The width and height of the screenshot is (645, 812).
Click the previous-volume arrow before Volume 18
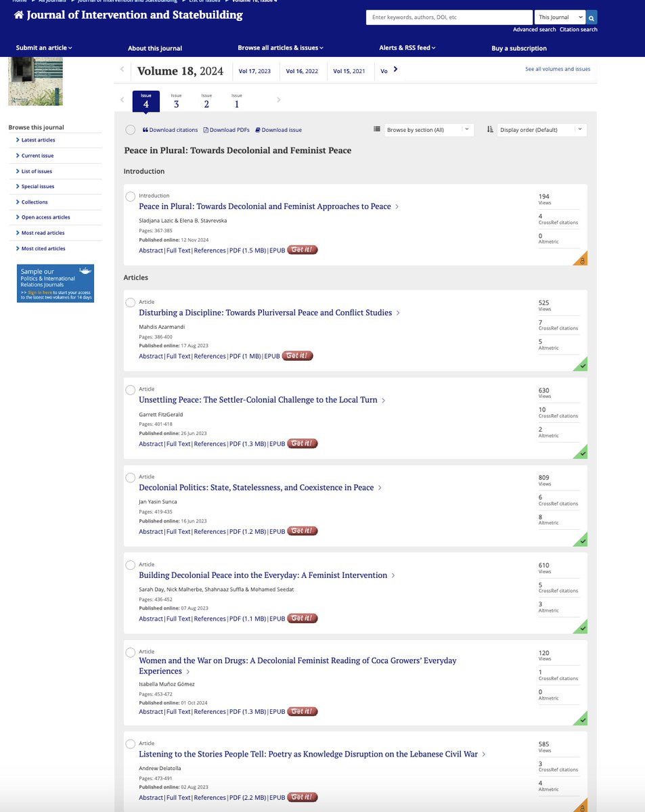coord(122,69)
